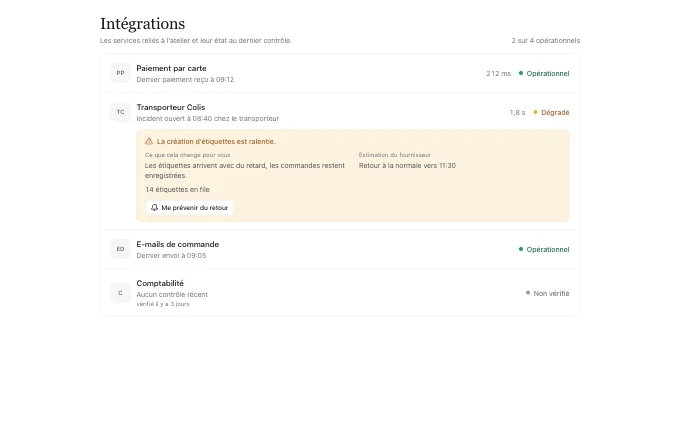Click "Aucun contrôle récent"
This screenshot has height=425, width=680.
(172, 294)
